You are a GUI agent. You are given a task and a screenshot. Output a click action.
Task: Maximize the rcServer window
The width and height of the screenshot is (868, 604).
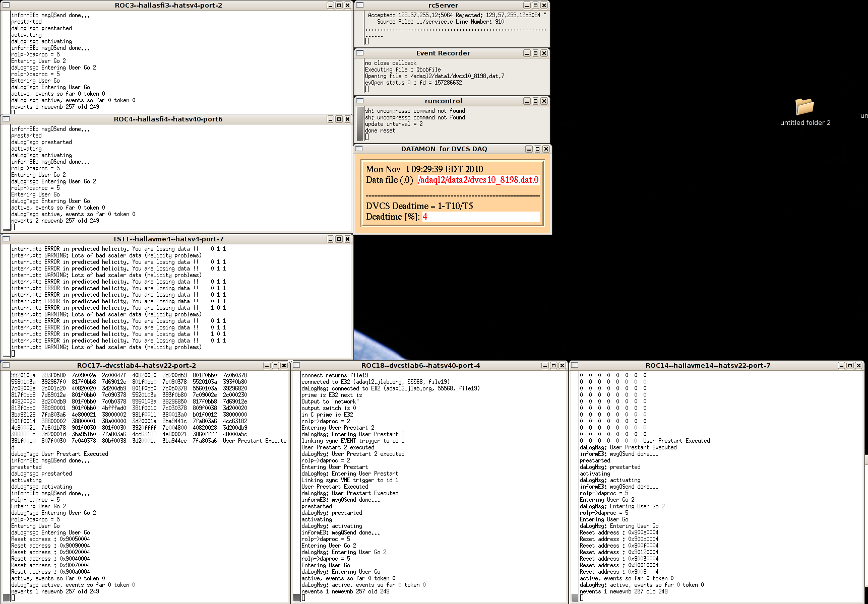pyautogui.click(x=535, y=6)
